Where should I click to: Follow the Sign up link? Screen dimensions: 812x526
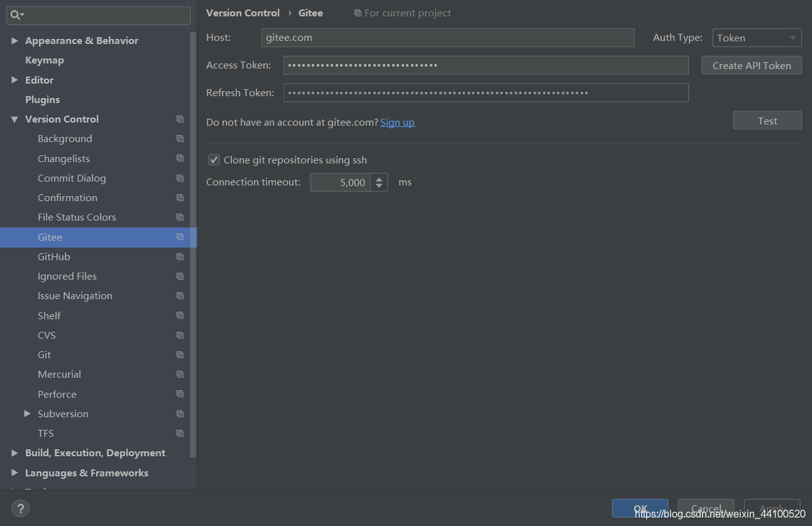[x=397, y=122]
